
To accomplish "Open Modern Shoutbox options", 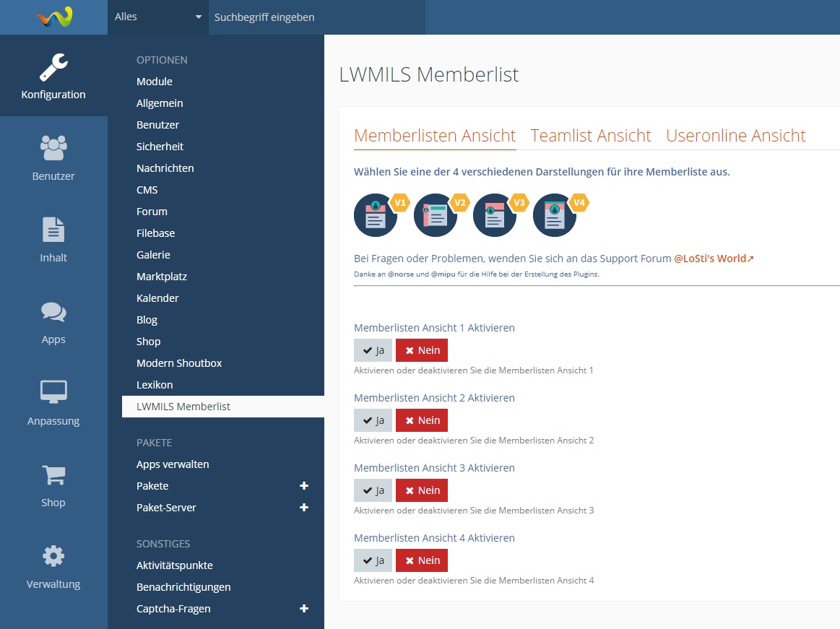I will click(x=179, y=363).
